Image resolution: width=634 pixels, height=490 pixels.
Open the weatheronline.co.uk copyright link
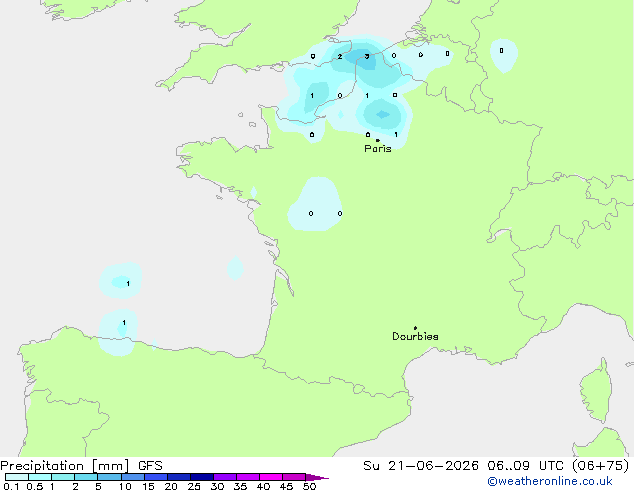click(x=550, y=482)
